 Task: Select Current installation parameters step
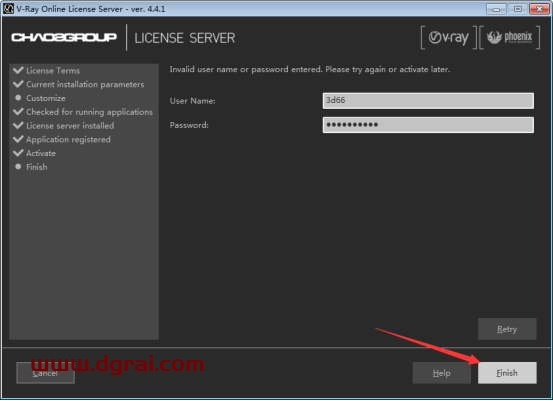click(85, 85)
